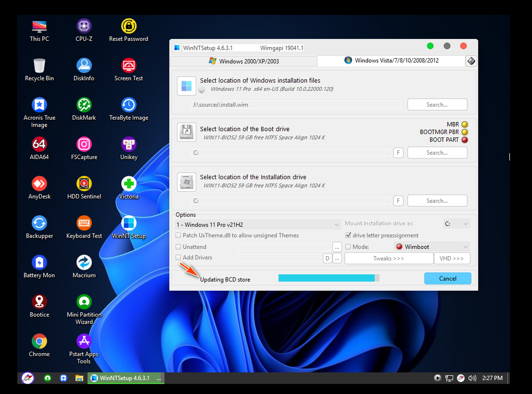Open Chrome from the desktop
Screen dimensions: 532x394
click(39, 346)
